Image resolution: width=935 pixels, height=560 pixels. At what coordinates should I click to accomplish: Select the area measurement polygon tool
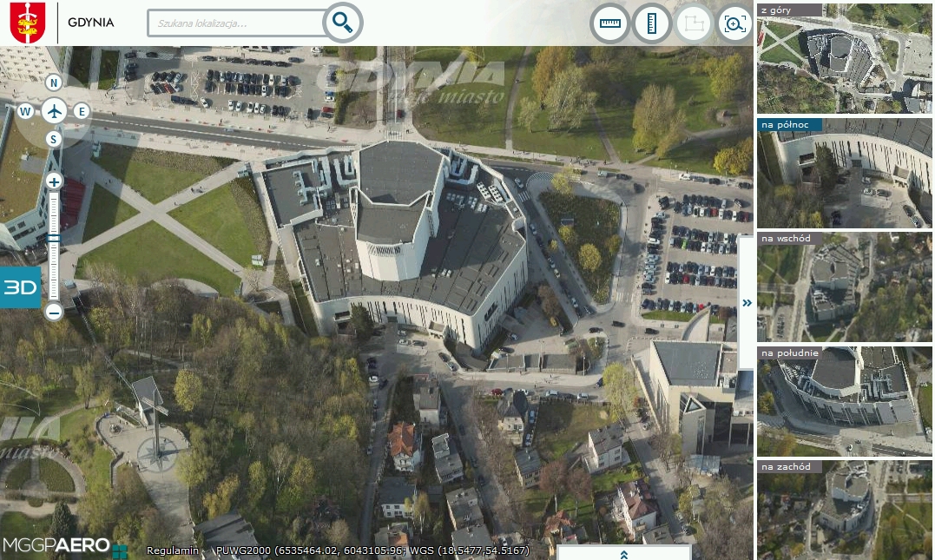tap(694, 23)
